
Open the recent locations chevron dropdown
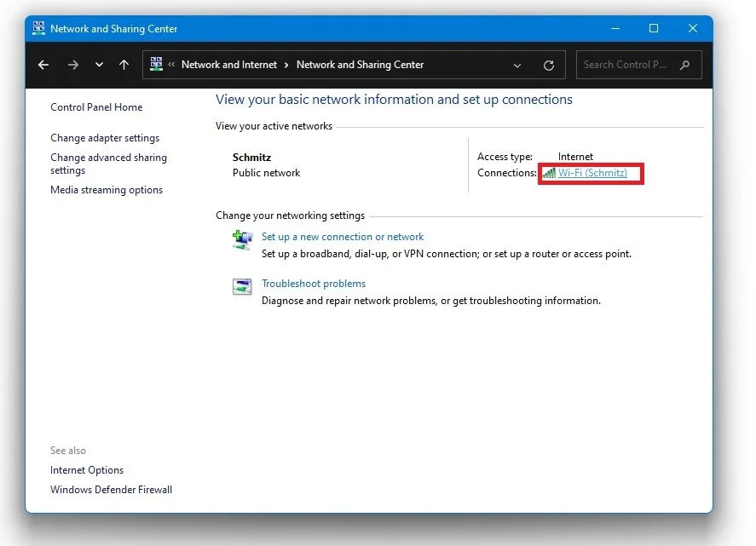99,65
